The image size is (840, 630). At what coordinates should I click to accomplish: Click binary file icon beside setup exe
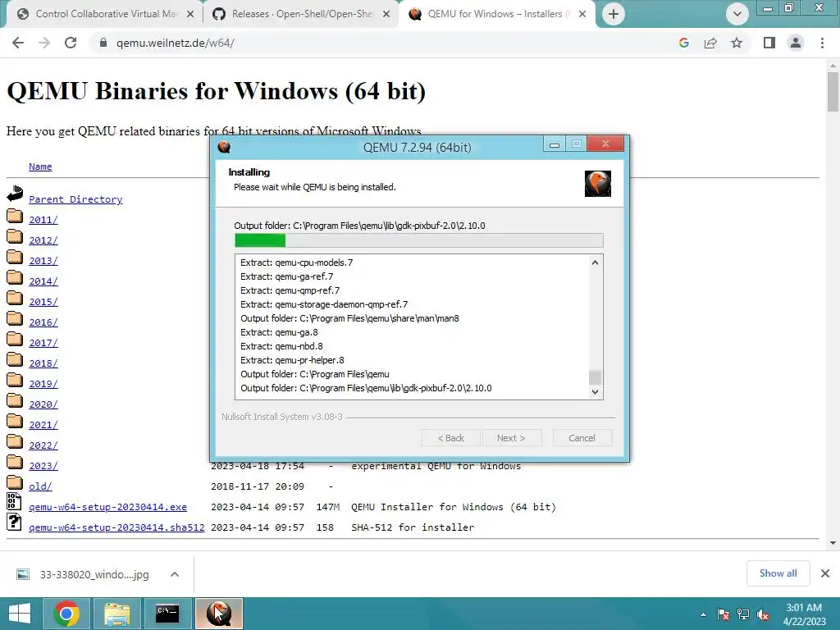coord(14,501)
